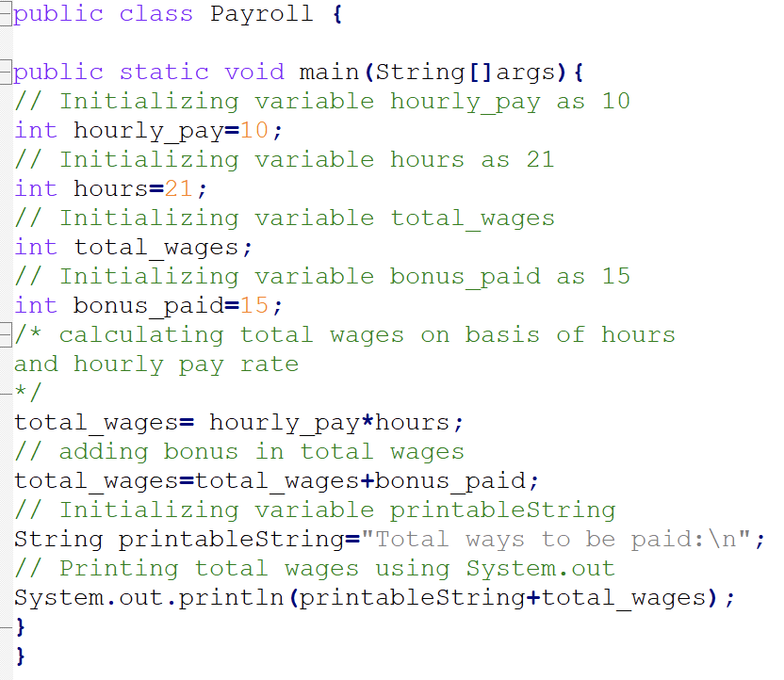
Task: Select the hours variable declaration
Action: coord(110,188)
